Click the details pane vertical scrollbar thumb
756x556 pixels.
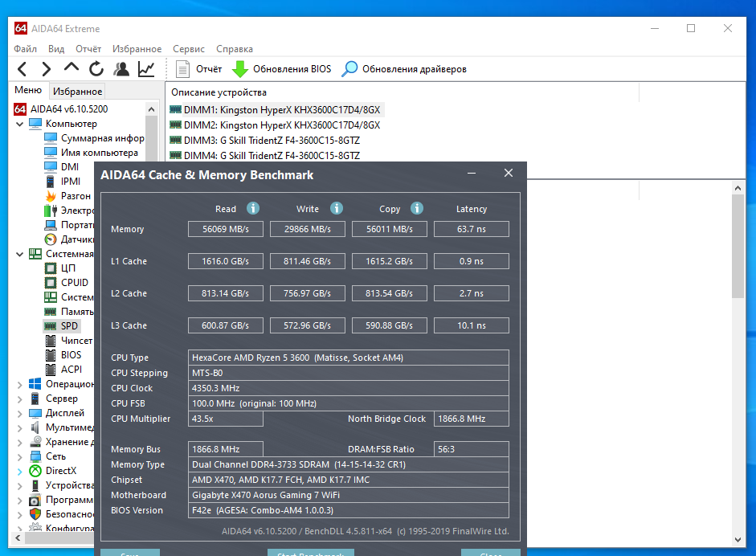point(738,247)
